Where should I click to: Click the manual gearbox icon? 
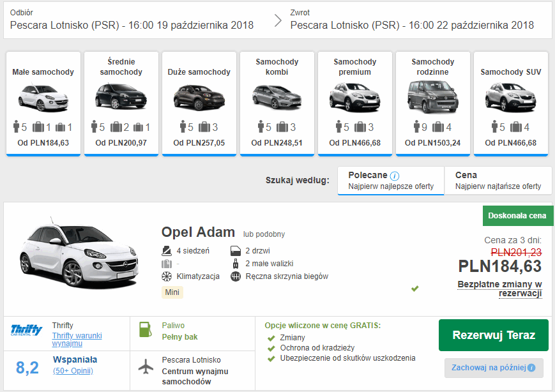coord(236,276)
